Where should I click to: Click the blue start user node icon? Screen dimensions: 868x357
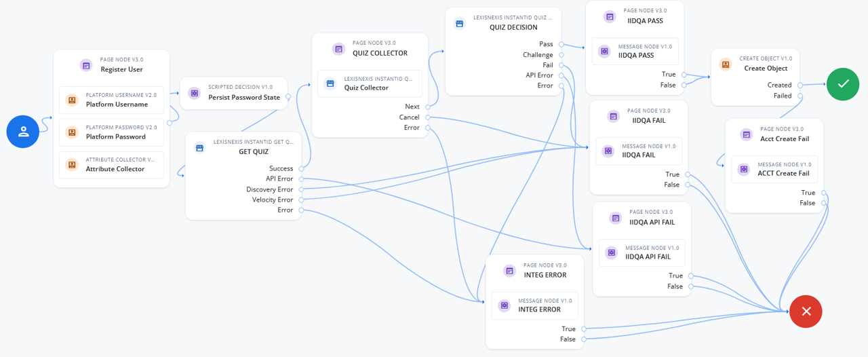tap(23, 132)
